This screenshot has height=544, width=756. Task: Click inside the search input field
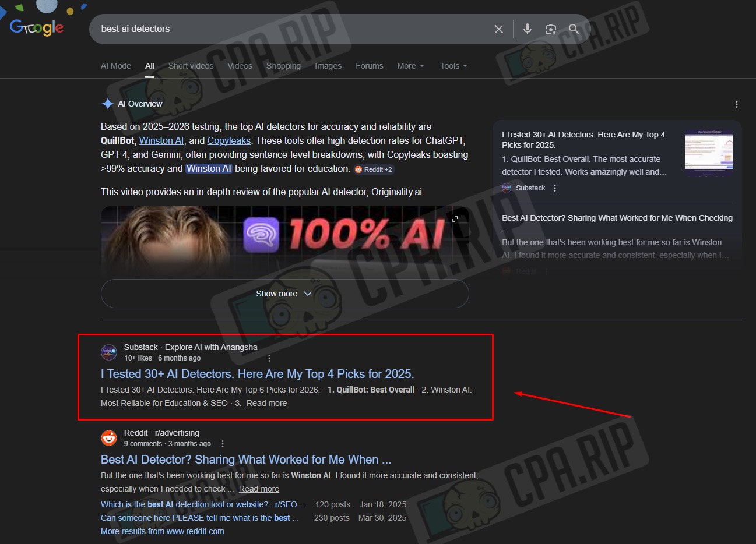click(262, 29)
